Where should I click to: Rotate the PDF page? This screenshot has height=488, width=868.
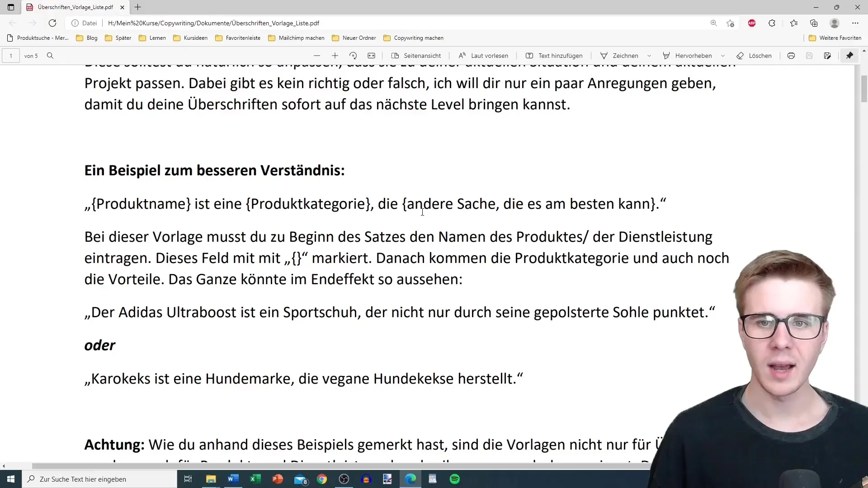click(x=353, y=56)
